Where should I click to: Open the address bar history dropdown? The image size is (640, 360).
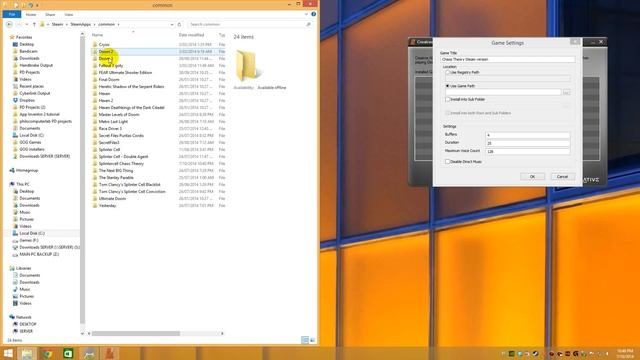[x=172, y=24]
